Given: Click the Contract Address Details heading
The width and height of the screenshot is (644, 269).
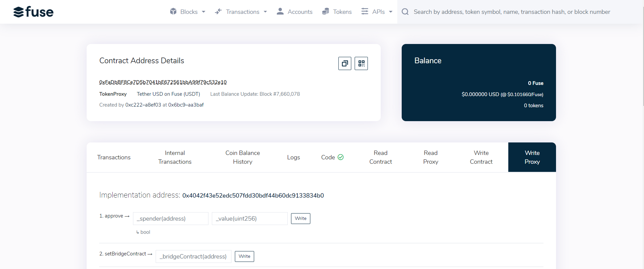Looking at the screenshot, I should pos(142,61).
